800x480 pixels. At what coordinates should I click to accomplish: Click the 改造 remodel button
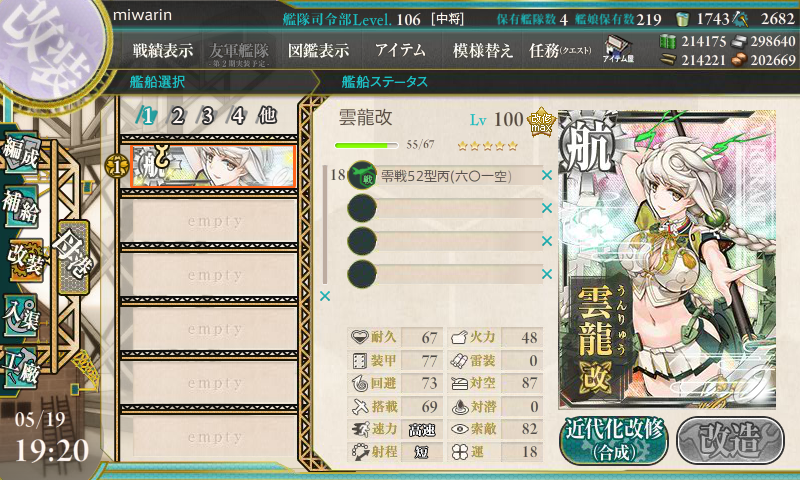coord(730,440)
